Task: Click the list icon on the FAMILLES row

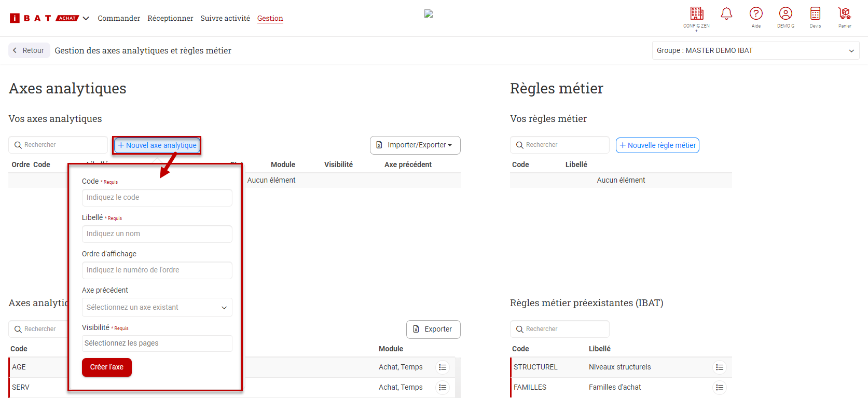Action: [719, 388]
